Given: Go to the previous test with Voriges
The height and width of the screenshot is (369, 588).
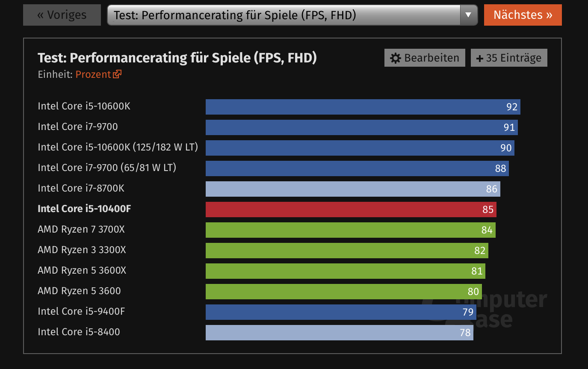Looking at the screenshot, I should click(x=62, y=15).
